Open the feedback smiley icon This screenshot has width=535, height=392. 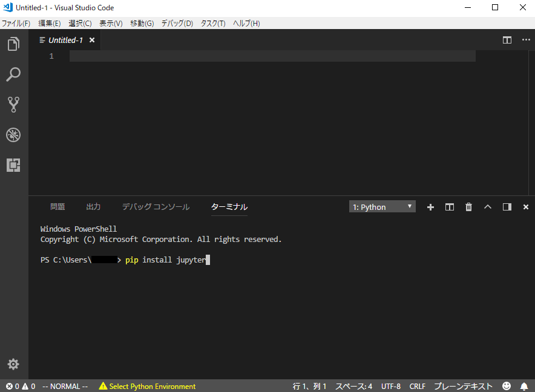click(507, 386)
